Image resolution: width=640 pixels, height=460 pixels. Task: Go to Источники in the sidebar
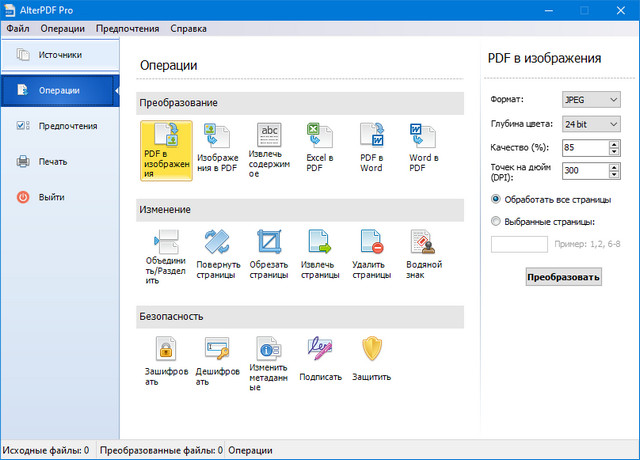tap(59, 55)
